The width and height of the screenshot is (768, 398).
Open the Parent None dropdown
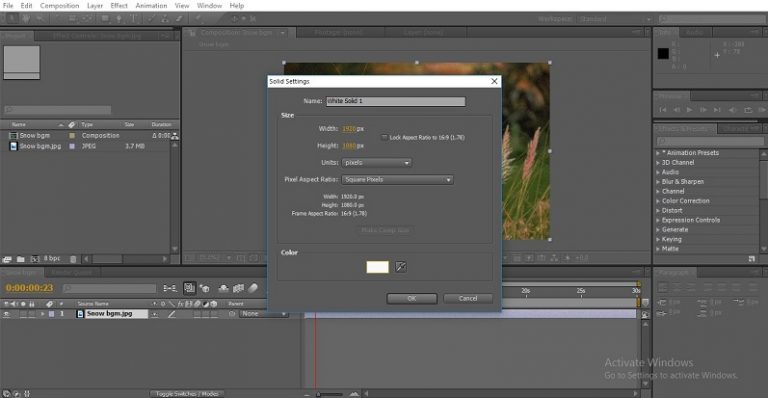click(x=264, y=314)
